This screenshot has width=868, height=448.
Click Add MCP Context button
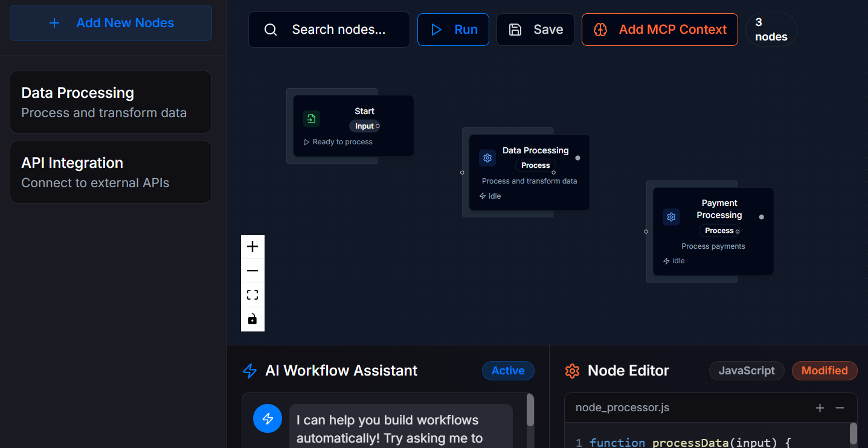(660, 30)
